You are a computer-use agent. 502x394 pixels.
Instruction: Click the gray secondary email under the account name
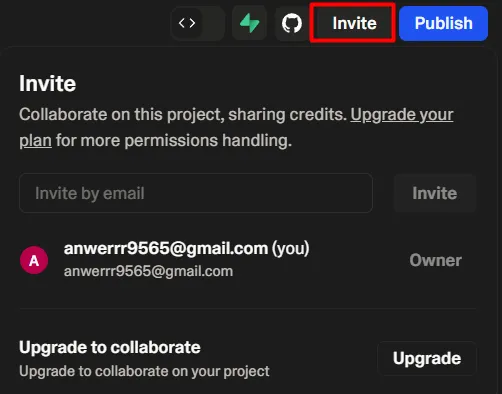(x=148, y=271)
